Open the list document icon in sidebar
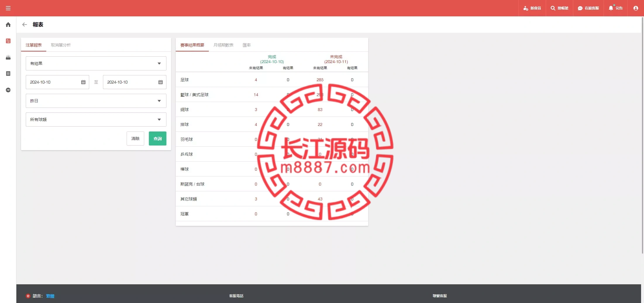This screenshot has width=644, height=303. pyautogui.click(x=8, y=74)
